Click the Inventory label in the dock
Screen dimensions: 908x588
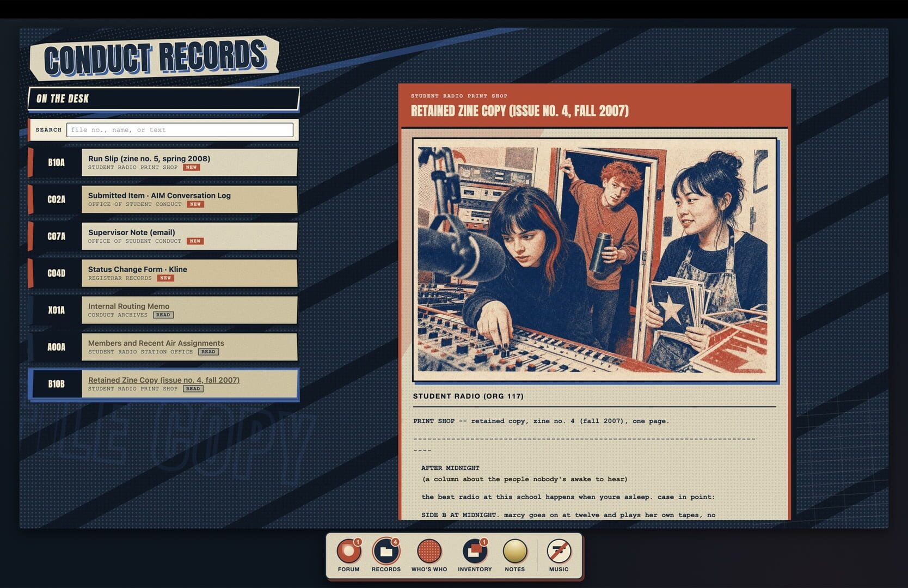coord(475,569)
